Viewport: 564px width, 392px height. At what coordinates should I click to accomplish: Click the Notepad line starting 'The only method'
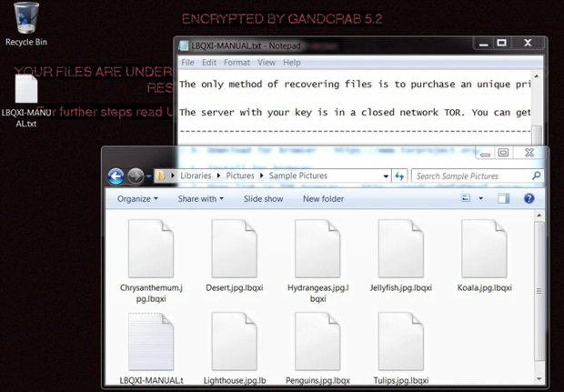coord(355,85)
